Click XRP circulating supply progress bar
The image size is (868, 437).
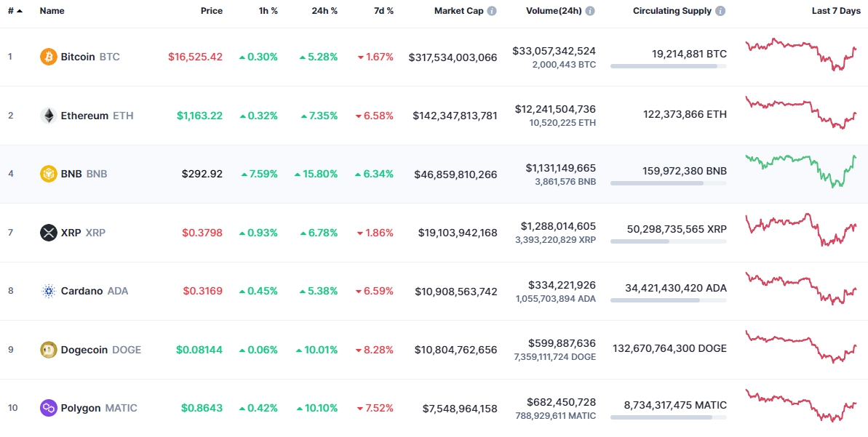pyautogui.click(x=669, y=241)
